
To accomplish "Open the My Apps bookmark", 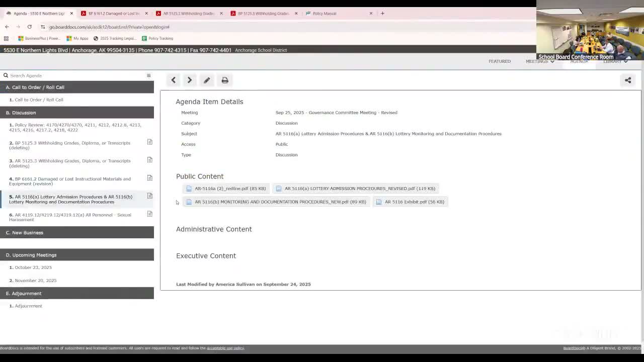I will point(77,38).
